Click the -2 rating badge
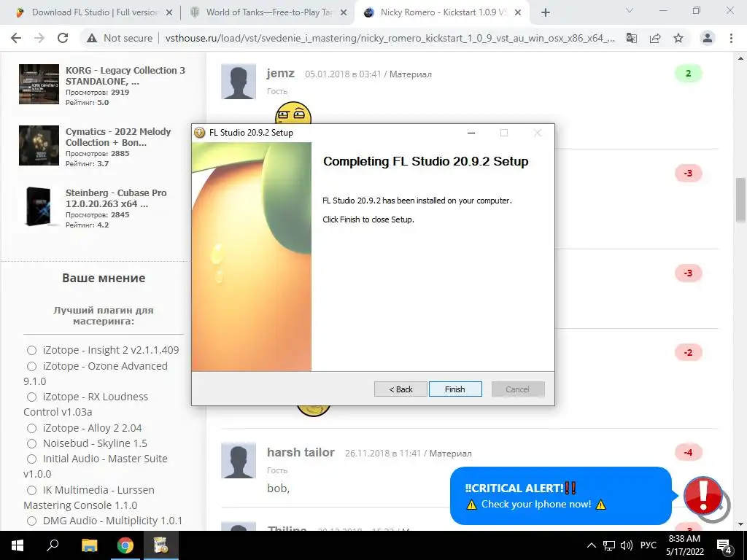 click(689, 353)
